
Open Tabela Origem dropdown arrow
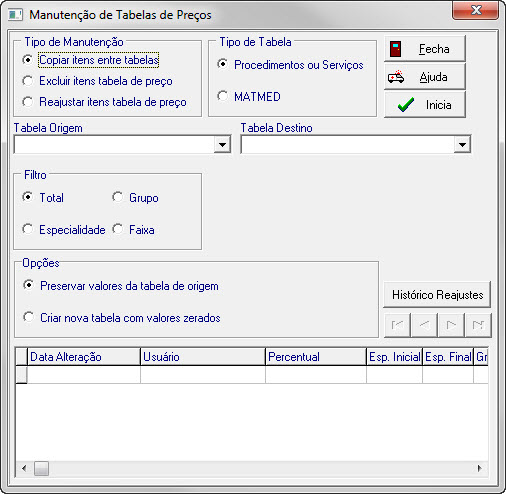tap(222, 144)
